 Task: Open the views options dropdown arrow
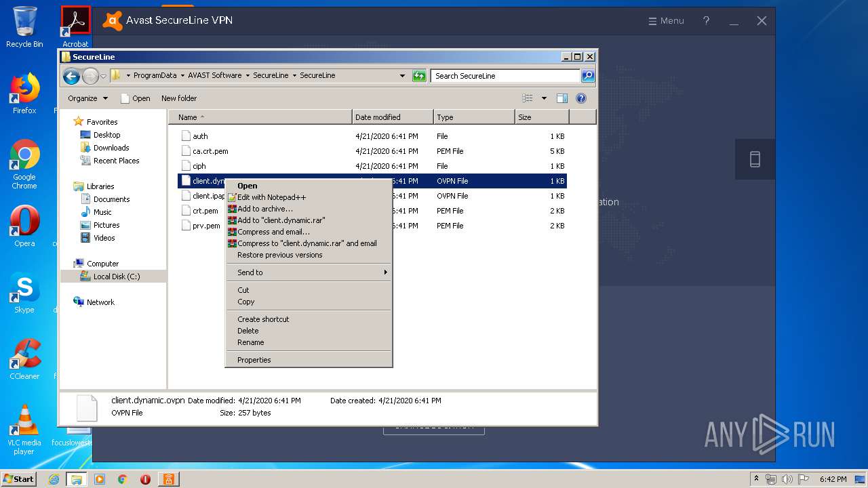544,98
